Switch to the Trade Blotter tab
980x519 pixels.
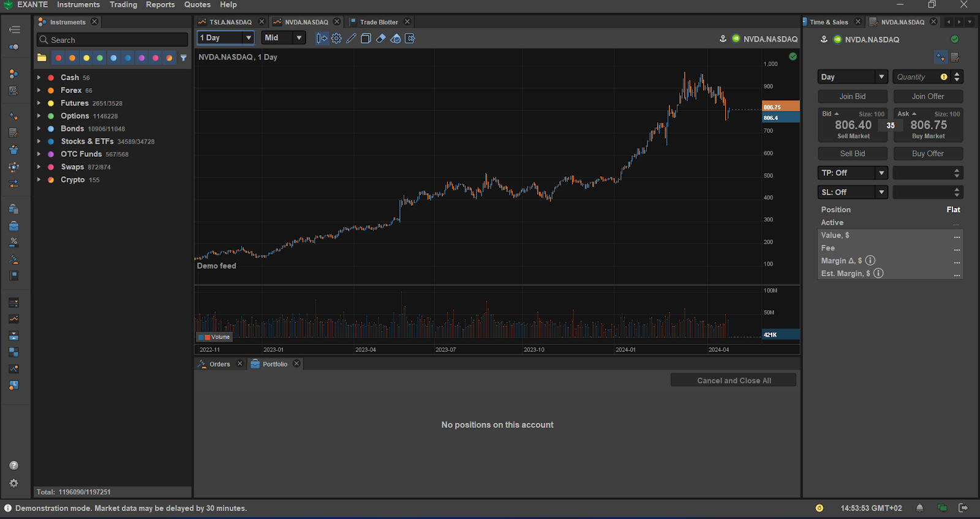coord(379,22)
